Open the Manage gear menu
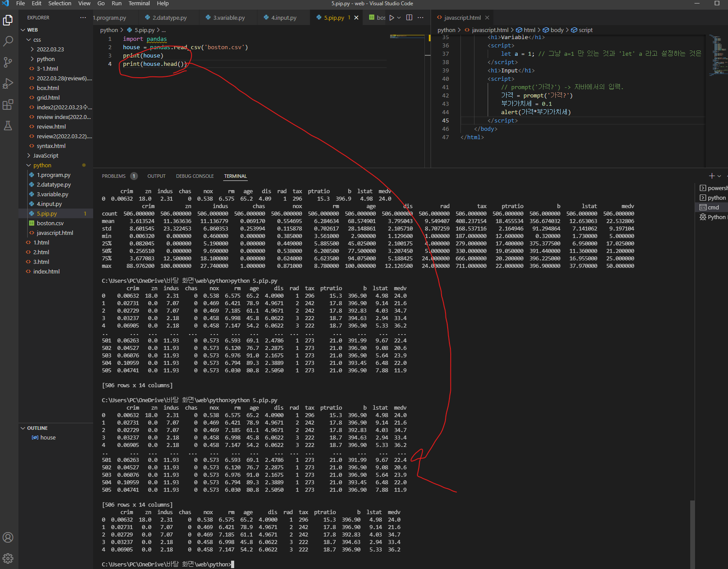The height and width of the screenshot is (569, 728). pyautogui.click(x=8, y=558)
